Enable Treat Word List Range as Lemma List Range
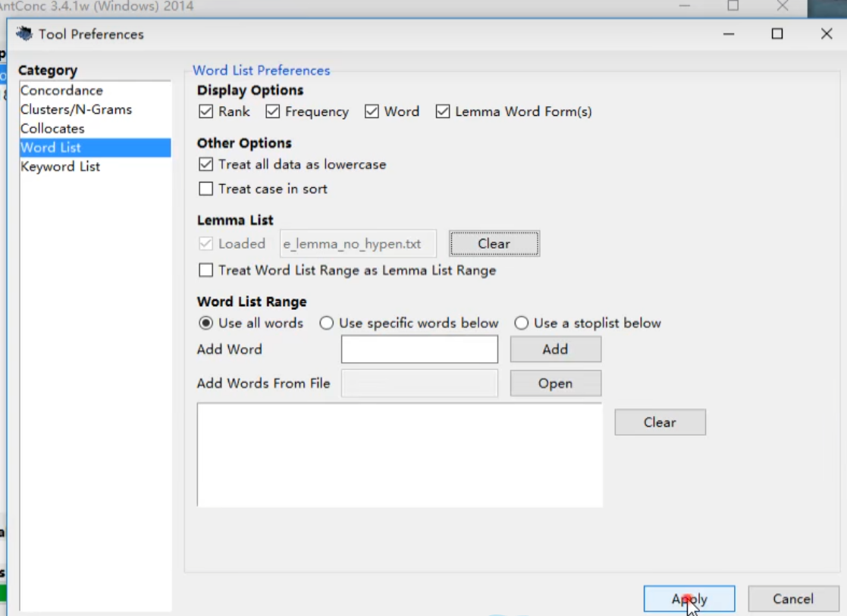This screenshot has height=616, width=847. (205, 270)
